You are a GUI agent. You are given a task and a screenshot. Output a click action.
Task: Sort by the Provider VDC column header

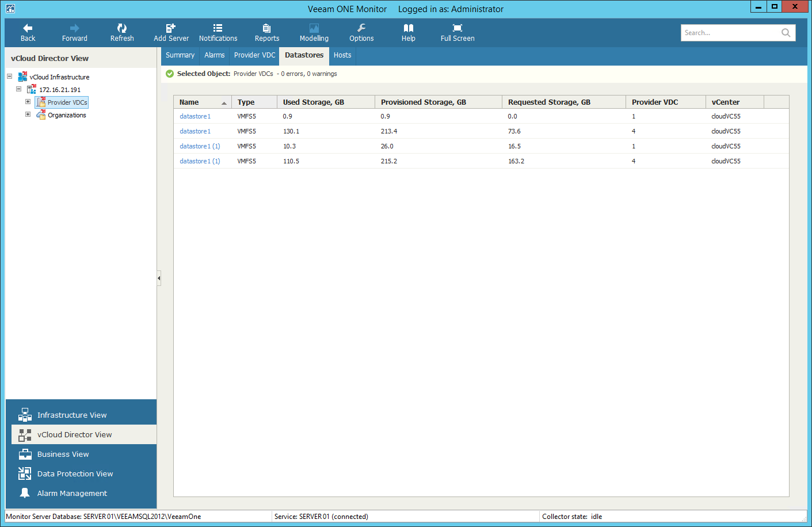[x=666, y=102]
